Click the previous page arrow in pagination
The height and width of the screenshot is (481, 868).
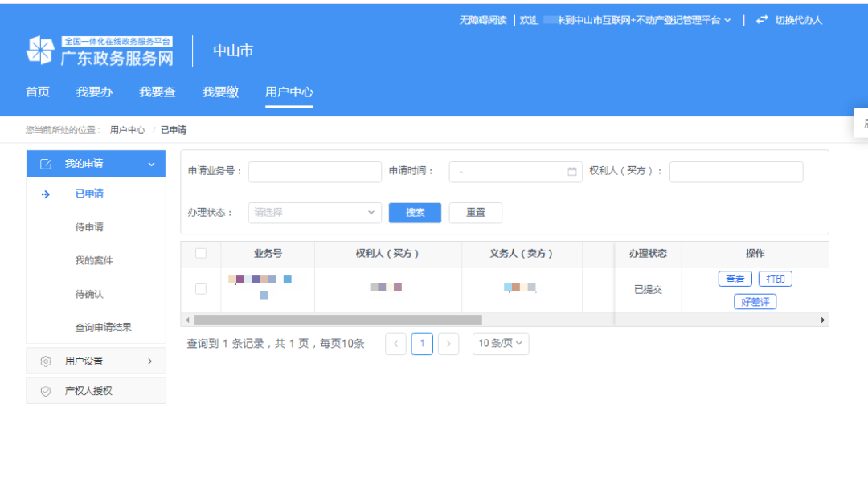395,343
